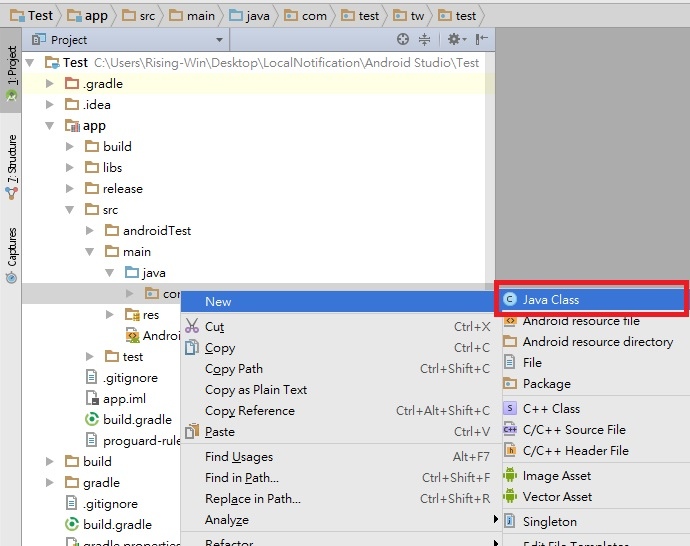Viewport: 690px width, 546px height.
Task: Choose Copy in the context menu
Action: point(338,348)
